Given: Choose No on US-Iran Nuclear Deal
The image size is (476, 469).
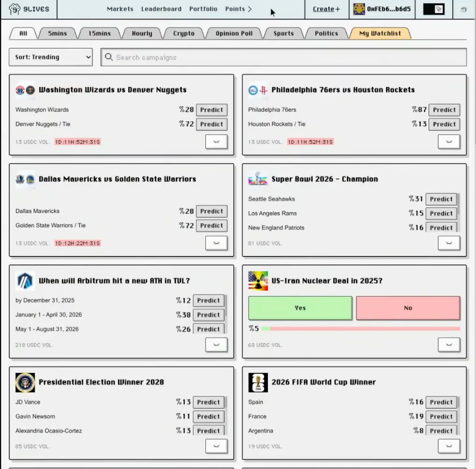Looking at the screenshot, I should (x=408, y=308).
